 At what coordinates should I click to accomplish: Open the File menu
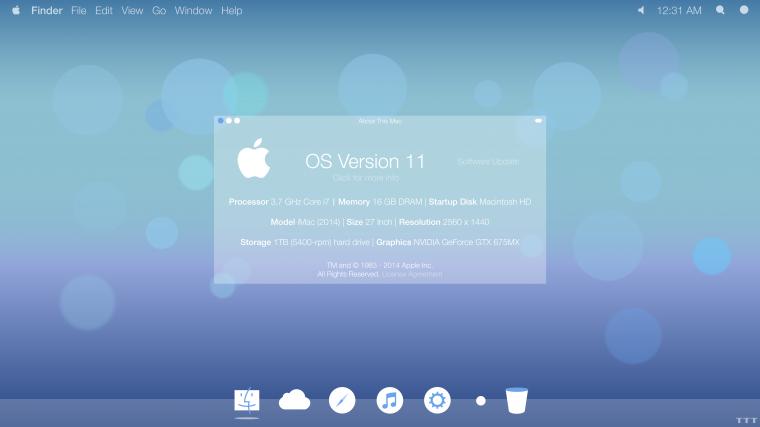tap(79, 11)
